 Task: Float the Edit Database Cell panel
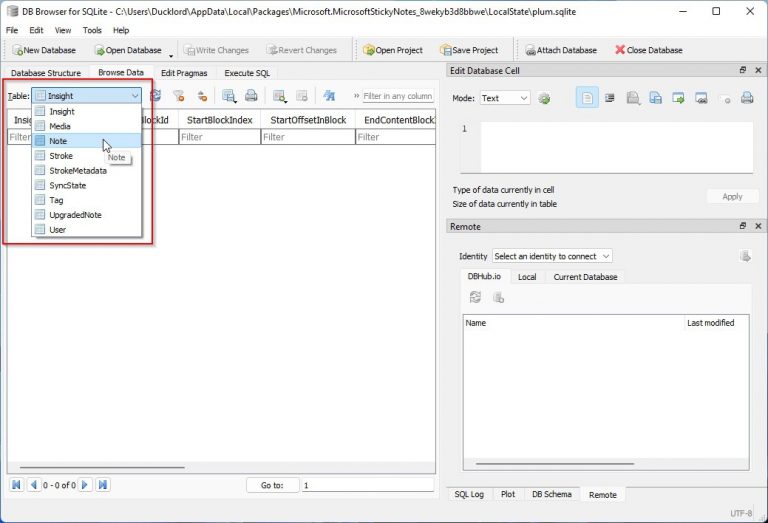click(743, 70)
